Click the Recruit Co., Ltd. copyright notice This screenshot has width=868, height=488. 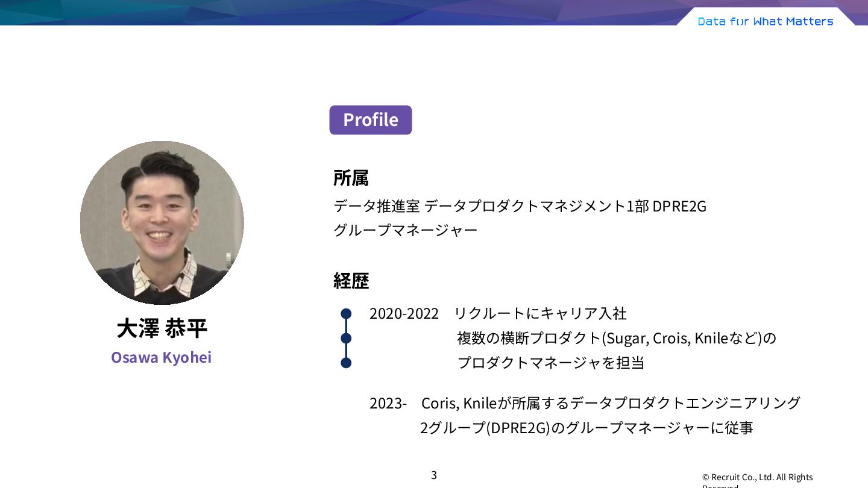758,480
